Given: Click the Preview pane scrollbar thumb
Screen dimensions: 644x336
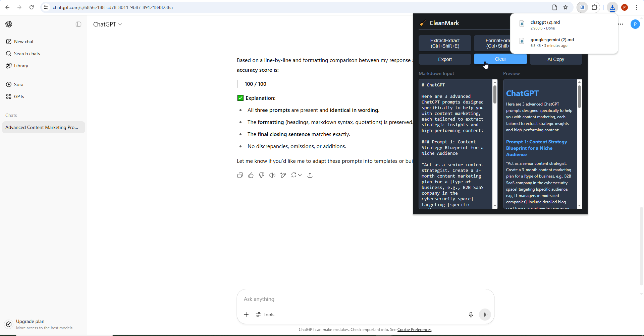Looking at the screenshot, I should tap(579, 96).
